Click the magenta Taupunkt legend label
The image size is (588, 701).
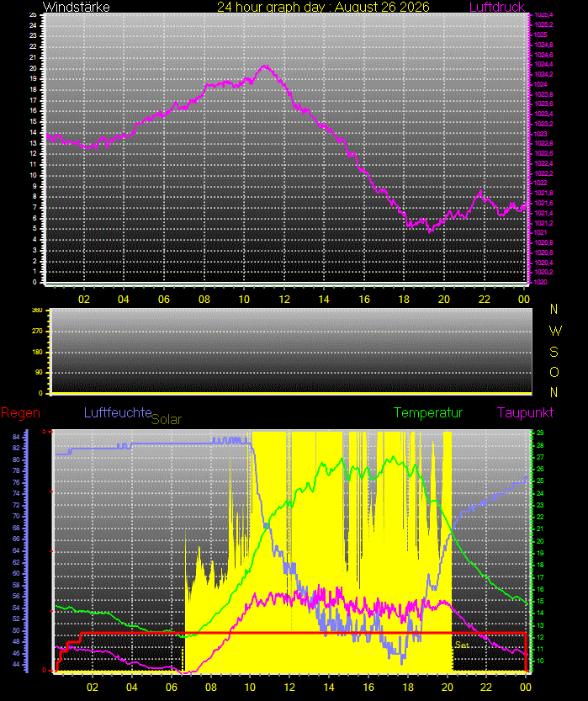coord(525,412)
